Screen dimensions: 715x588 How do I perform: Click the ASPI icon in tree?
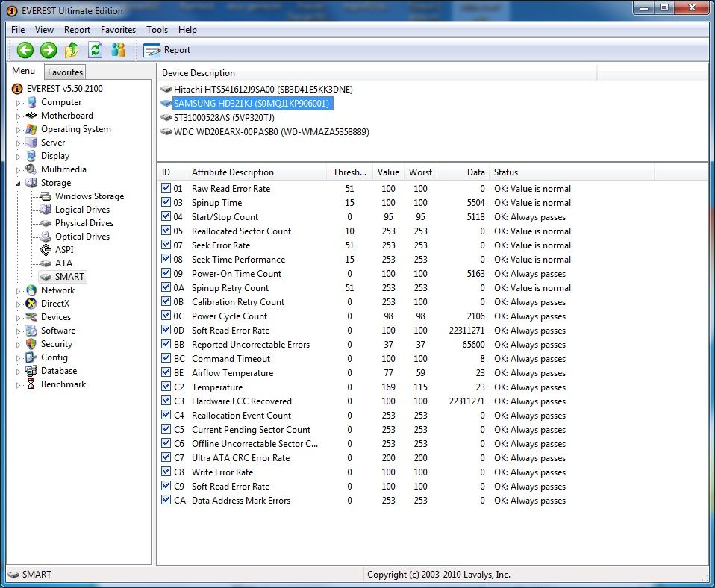[x=45, y=250]
